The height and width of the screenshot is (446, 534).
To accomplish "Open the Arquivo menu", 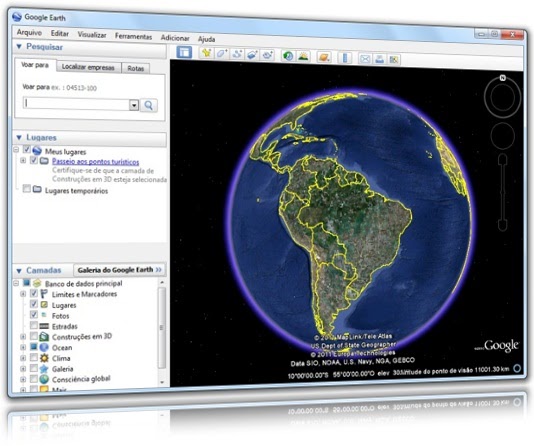I will click(x=29, y=32).
